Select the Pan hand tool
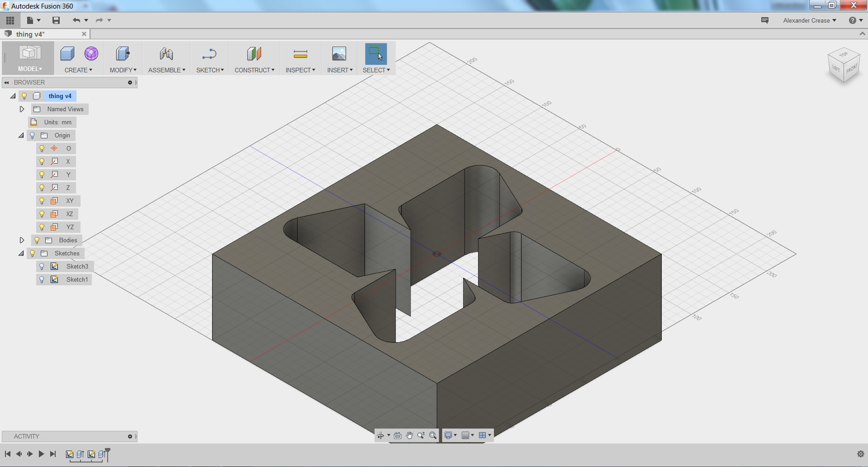 [x=409, y=435]
